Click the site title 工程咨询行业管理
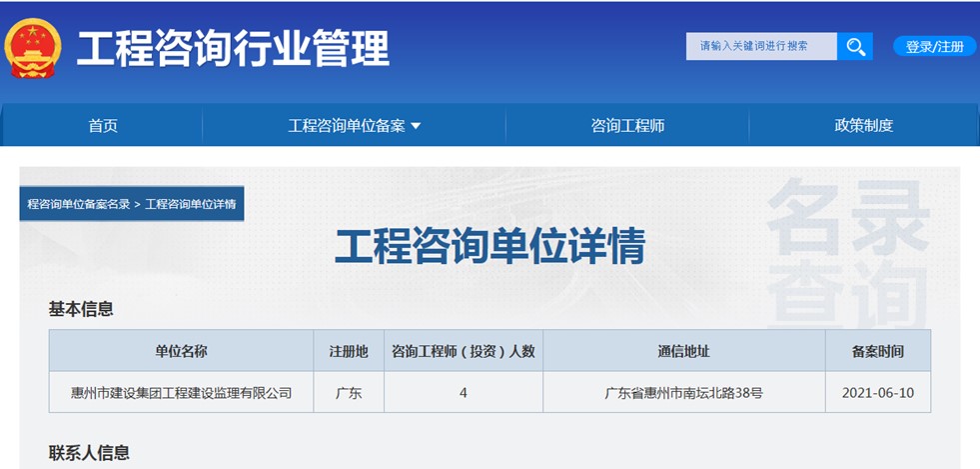Image resolution: width=980 pixels, height=469 pixels. pyautogui.click(x=233, y=49)
